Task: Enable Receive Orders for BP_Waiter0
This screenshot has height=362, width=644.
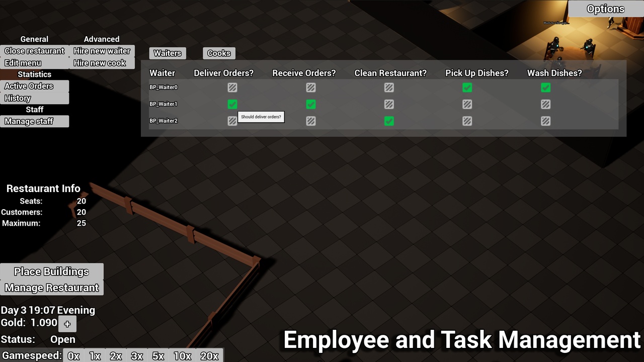Action: point(310,87)
